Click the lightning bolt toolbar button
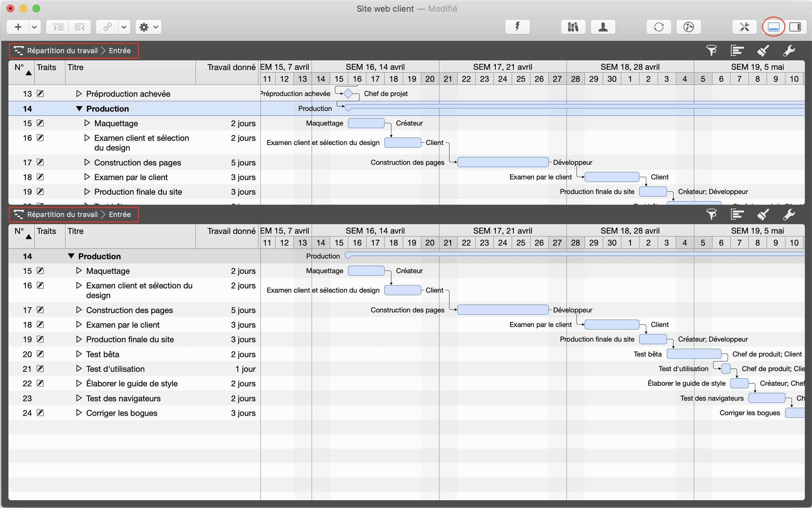This screenshot has width=812, height=508. (517, 27)
